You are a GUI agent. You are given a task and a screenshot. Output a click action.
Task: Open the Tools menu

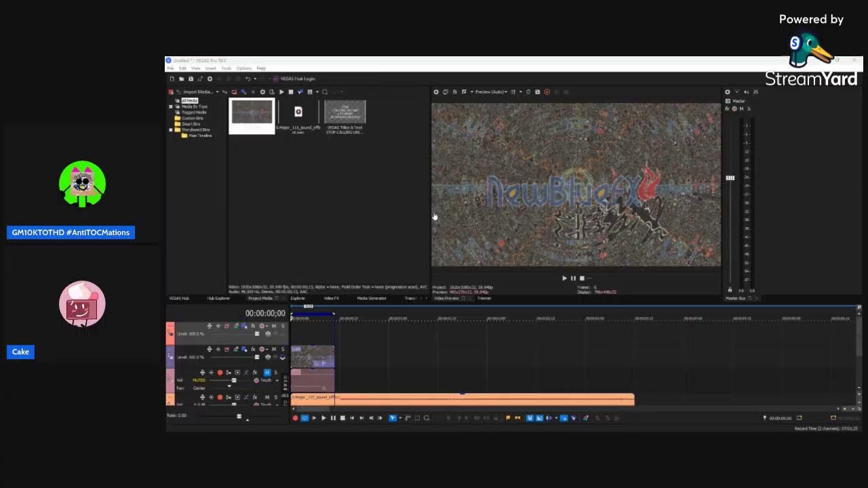tap(226, 68)
